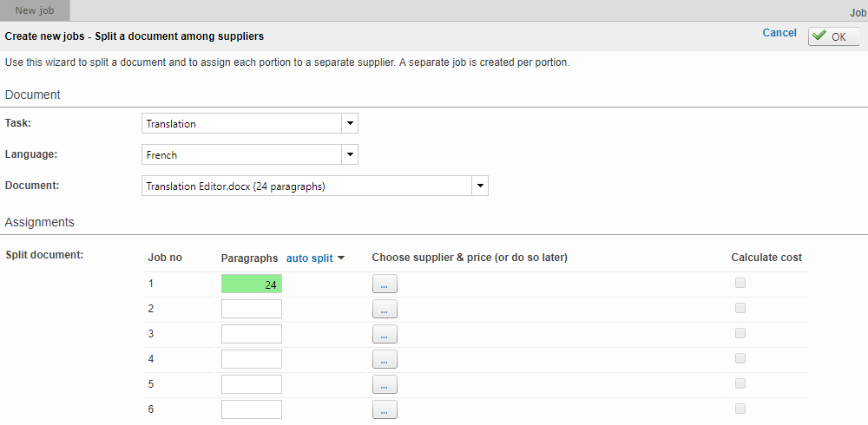Open the Document dropdown list

click(480, 186)
